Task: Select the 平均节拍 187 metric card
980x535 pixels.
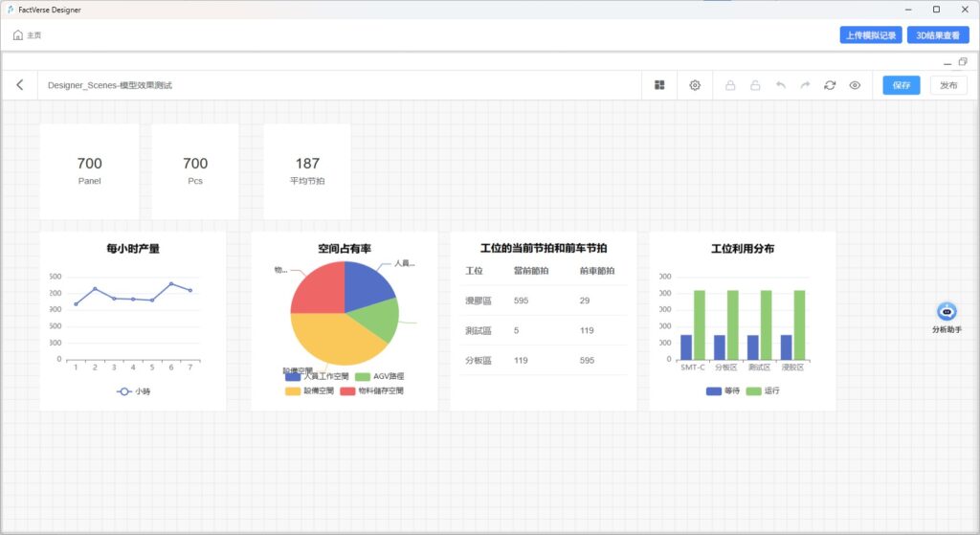Action: [307, 170]
